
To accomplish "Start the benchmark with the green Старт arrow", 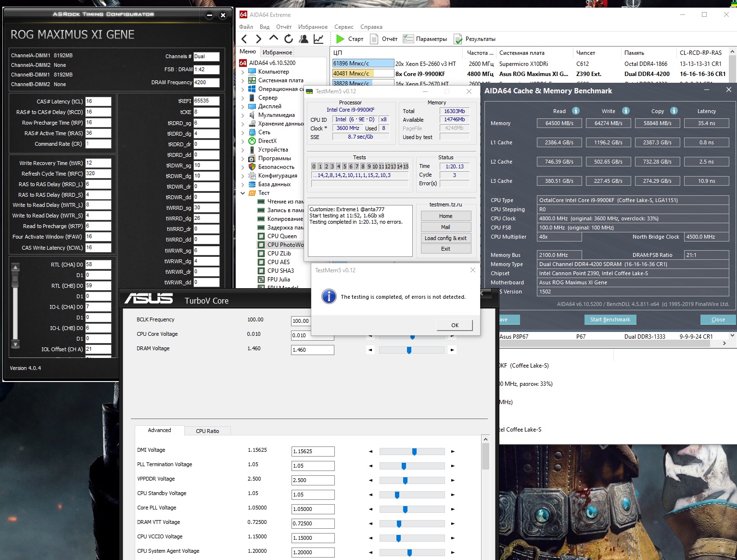I will coord(340,39).
